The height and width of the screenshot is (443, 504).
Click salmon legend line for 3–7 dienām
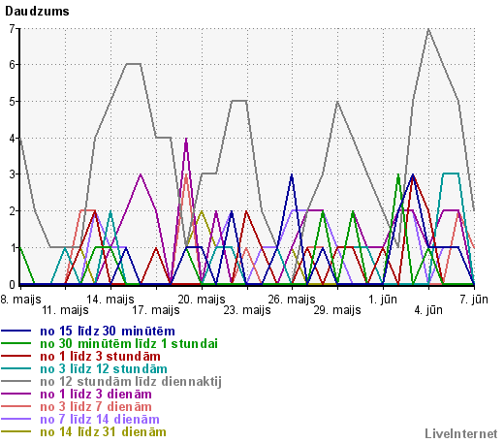[x=16, y=406]
